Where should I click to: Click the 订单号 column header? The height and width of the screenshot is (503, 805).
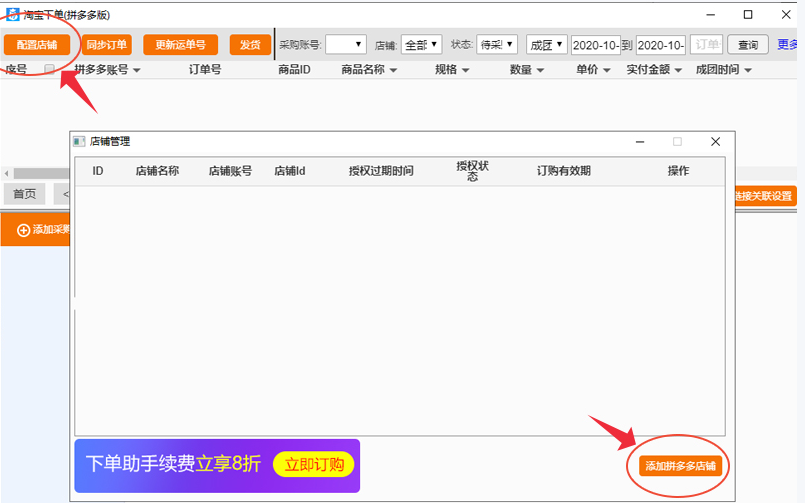205,69
